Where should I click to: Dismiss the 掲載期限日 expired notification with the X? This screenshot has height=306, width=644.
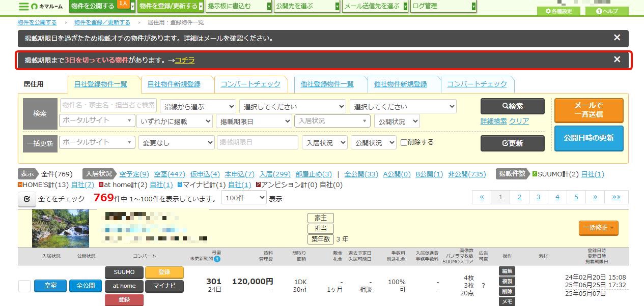coord(617,38)
